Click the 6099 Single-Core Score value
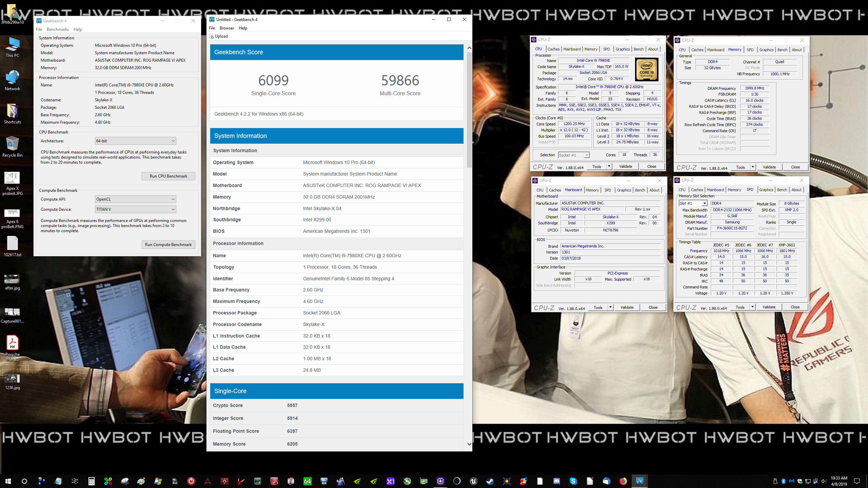The height and width of the screenshot is (488, 868). [x=273, y=81]
